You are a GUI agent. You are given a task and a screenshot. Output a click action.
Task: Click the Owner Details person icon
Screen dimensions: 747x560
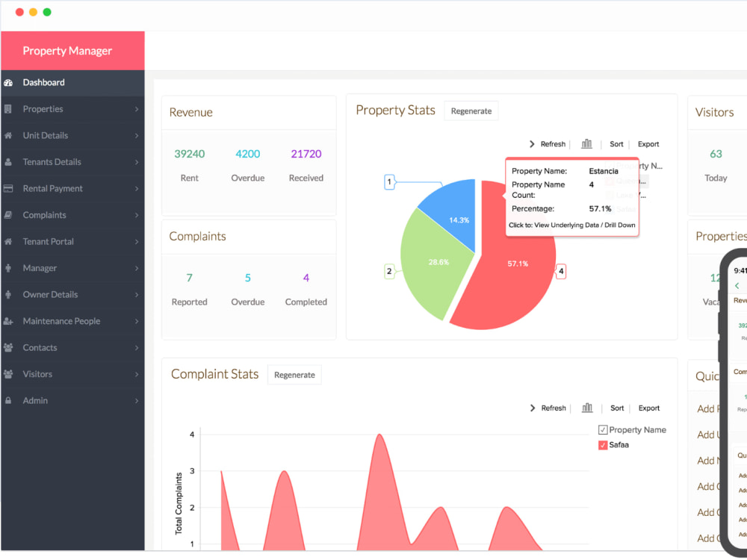coord(8,295)
